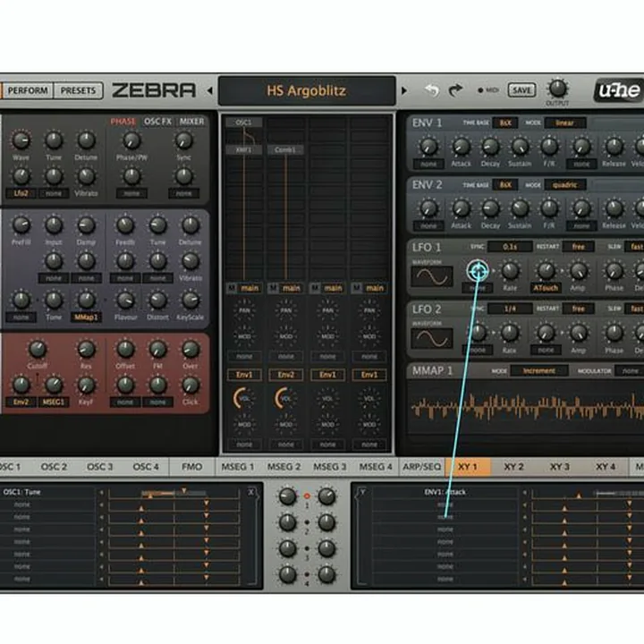Select XY pad 1 indicator dot
The width and height of the screenshot is (644, 644).
(307, 496)
